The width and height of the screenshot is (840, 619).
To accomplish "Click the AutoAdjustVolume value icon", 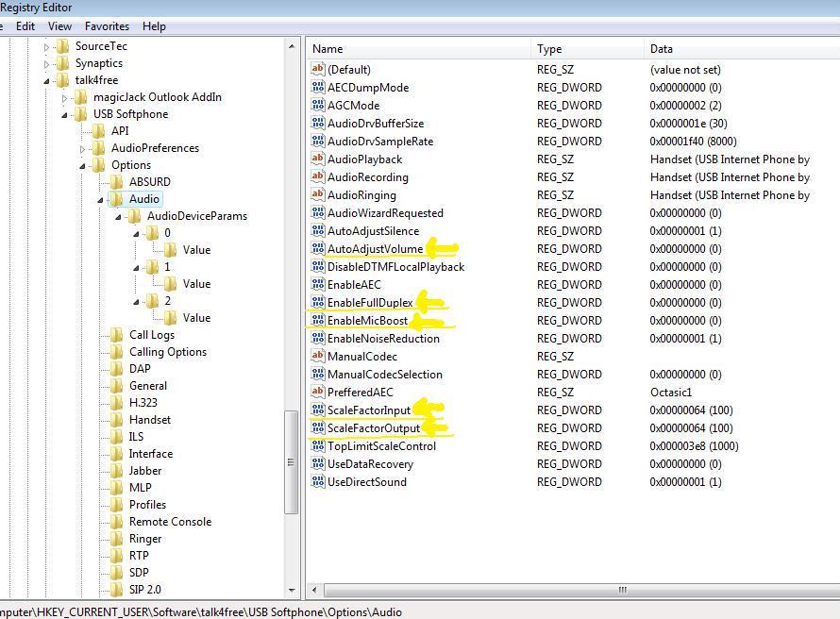I will pos(318,248).
